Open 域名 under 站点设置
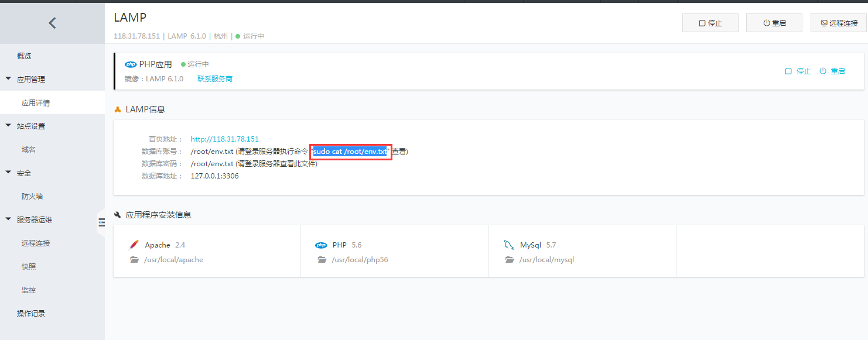 [x=29, y=150]
